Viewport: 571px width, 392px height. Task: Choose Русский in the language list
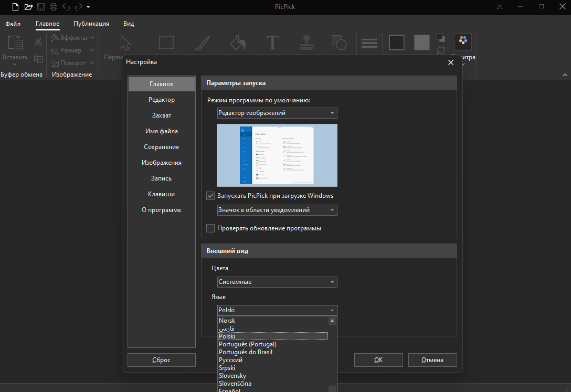click(273, 360)
